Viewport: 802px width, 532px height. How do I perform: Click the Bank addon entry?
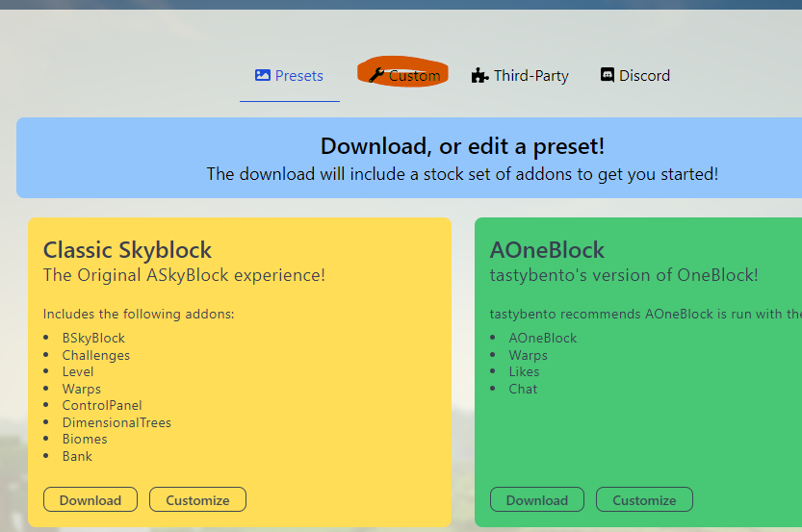click(x=77, y=456)
